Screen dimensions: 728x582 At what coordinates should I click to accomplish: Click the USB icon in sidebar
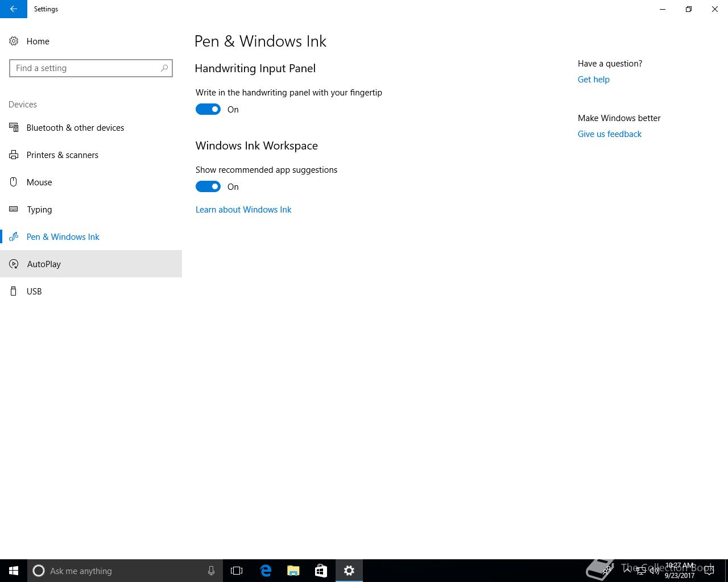(x=14, y=291)
